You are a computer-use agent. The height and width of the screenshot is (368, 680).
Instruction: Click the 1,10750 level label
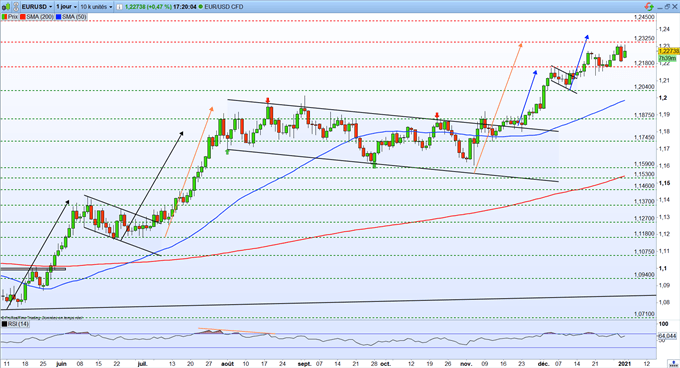tap(644, 252)
